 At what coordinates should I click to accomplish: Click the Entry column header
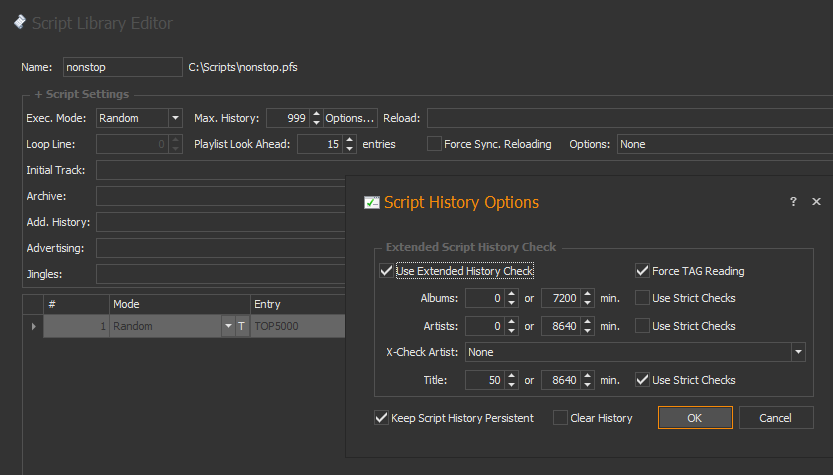pos(298,304)
